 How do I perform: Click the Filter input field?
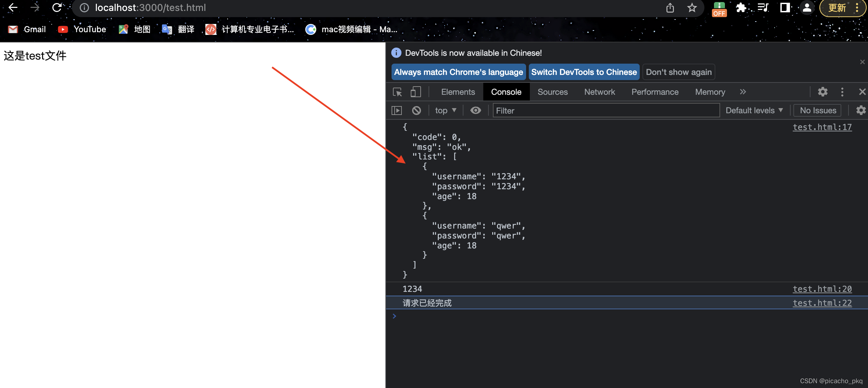[x=605, y=111]
